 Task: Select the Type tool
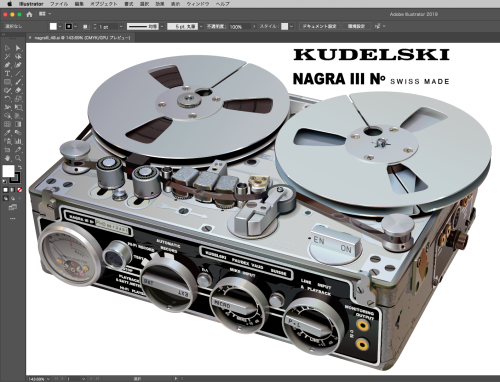click(7, 73)
